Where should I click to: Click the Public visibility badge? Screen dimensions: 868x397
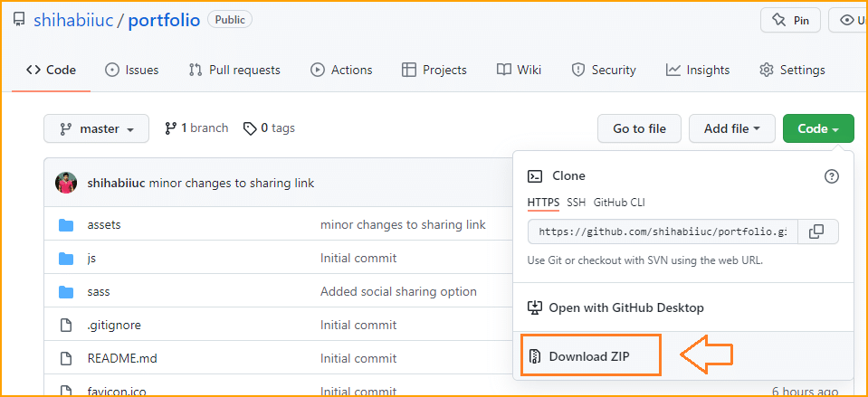tap(230, 20)
